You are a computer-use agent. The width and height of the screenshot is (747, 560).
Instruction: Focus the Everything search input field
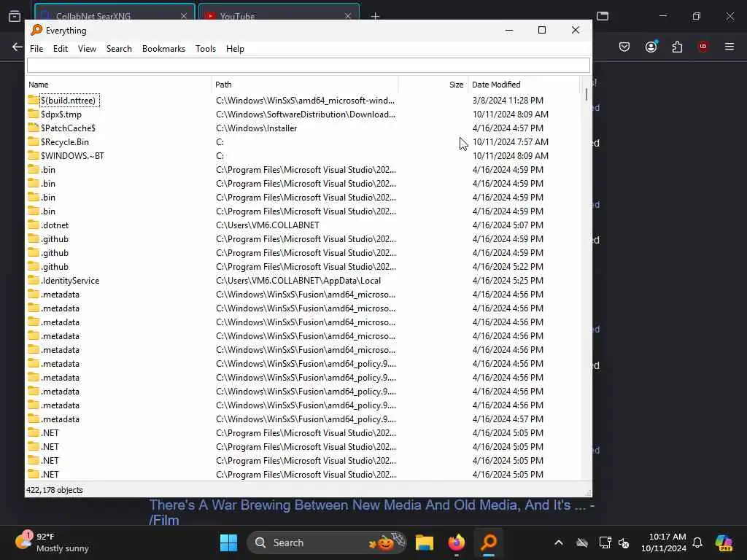[x=309, y=65]
